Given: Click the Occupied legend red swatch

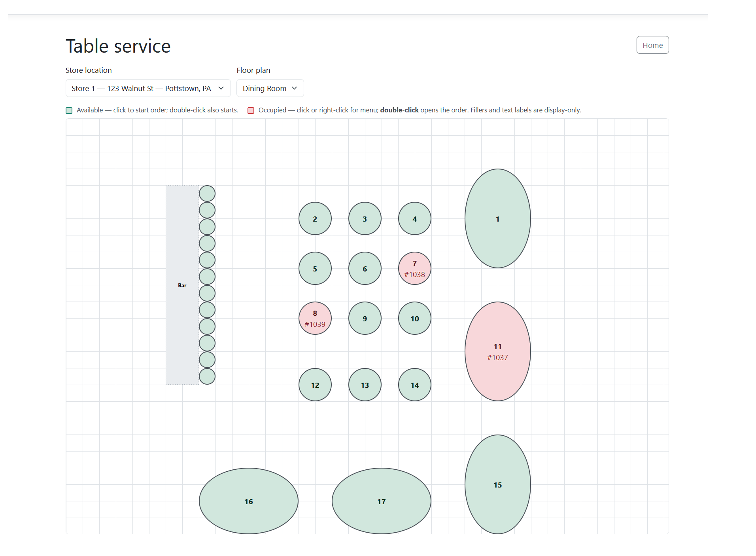Looking at the screenshot, I should click(251, 110).
